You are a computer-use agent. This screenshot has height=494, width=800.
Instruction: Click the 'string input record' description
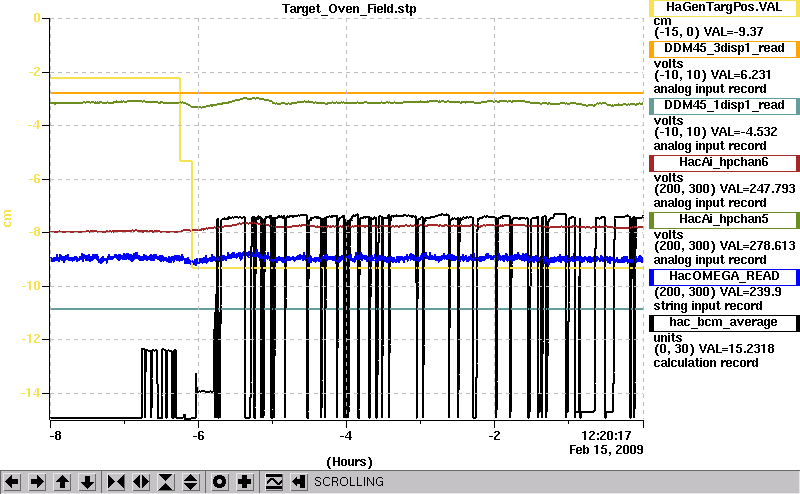coord(708,306)
